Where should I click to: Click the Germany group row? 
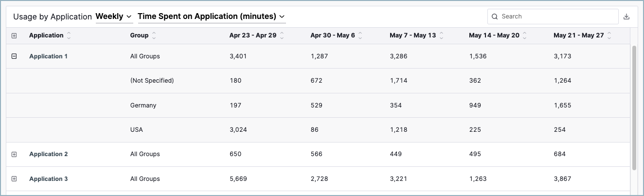[318, 105]
